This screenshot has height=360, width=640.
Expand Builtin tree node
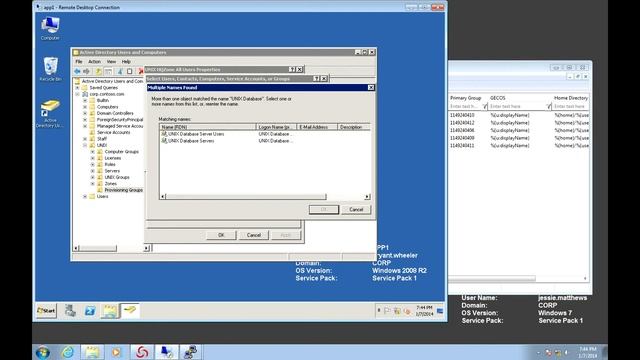pos(85,100)
